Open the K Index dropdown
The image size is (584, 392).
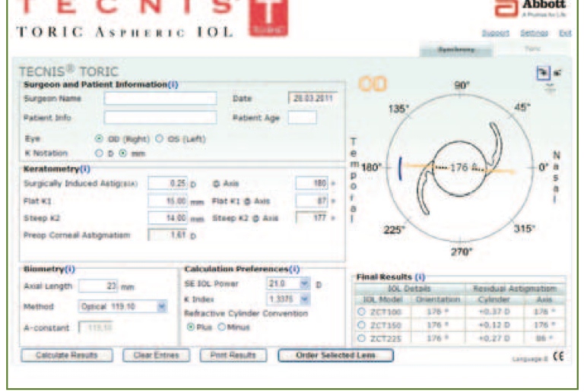click(x=305, y=299)
